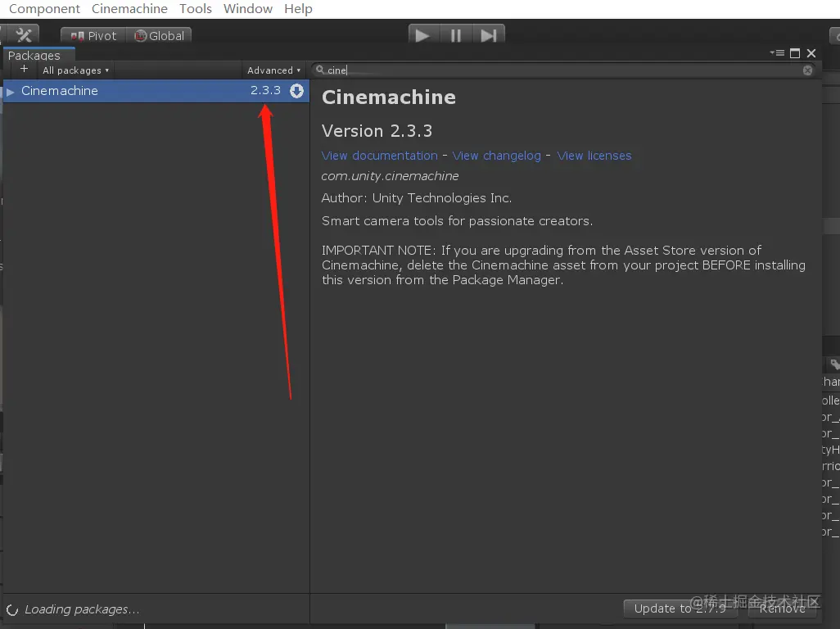Click the 2.3.3 version label
The image size is (840, 629).
pyautogui.click(x=266, y=90)
